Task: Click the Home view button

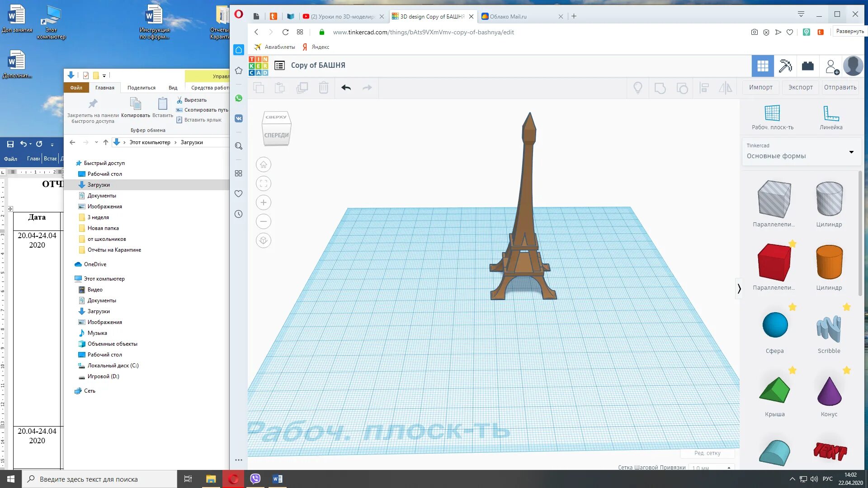Action: 264,164
